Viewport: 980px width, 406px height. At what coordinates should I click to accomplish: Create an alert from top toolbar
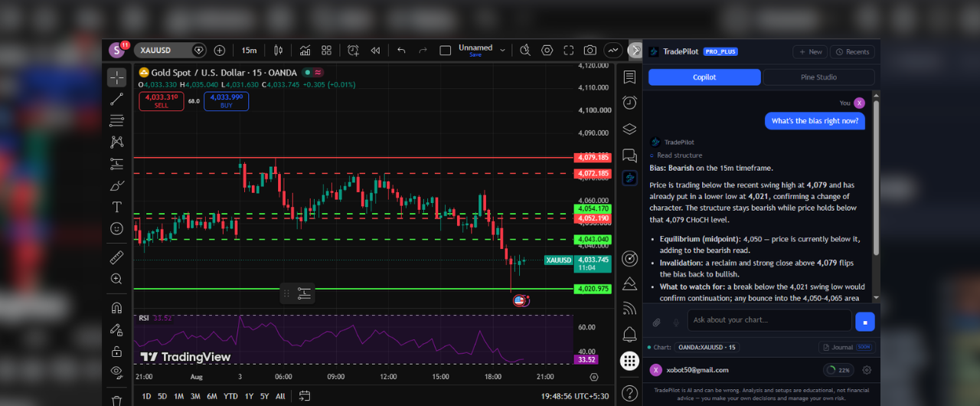tap(353, 50)
